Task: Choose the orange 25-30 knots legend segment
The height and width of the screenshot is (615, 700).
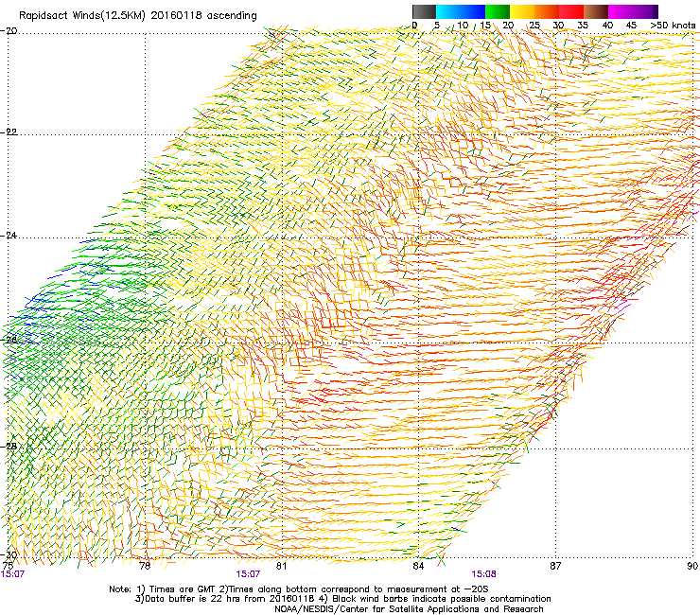Action: point(547,11)
